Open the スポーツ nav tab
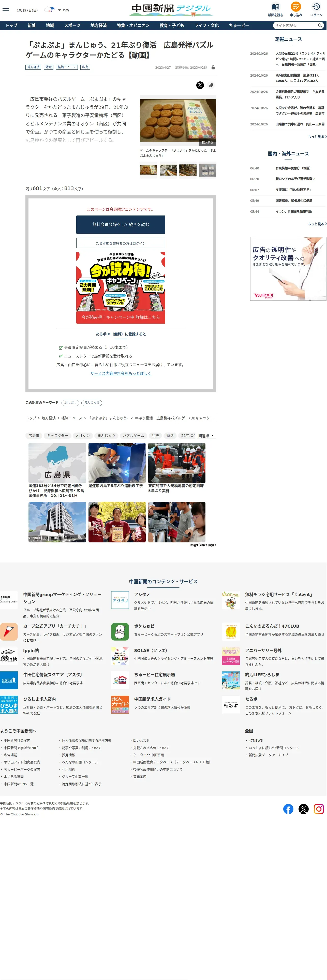The height and width of the screenshot is (980, 327). coord(72,25)
